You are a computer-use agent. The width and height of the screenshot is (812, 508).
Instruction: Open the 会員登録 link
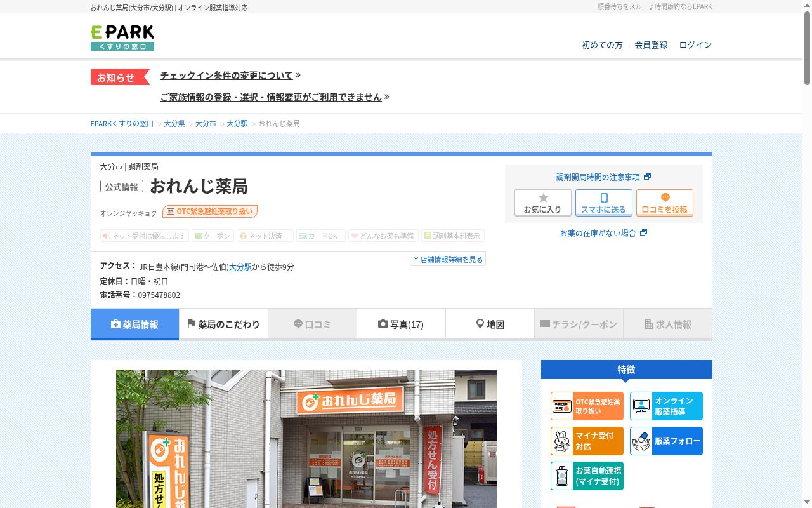point(651,45)
